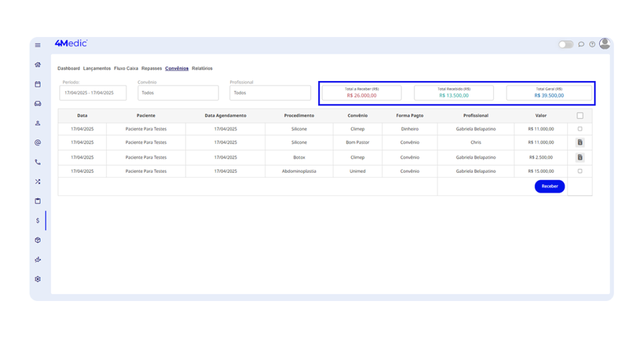Screen dimensions: 644x338
Task: Open the clipboard icon in sidebar
Action: 38,201
